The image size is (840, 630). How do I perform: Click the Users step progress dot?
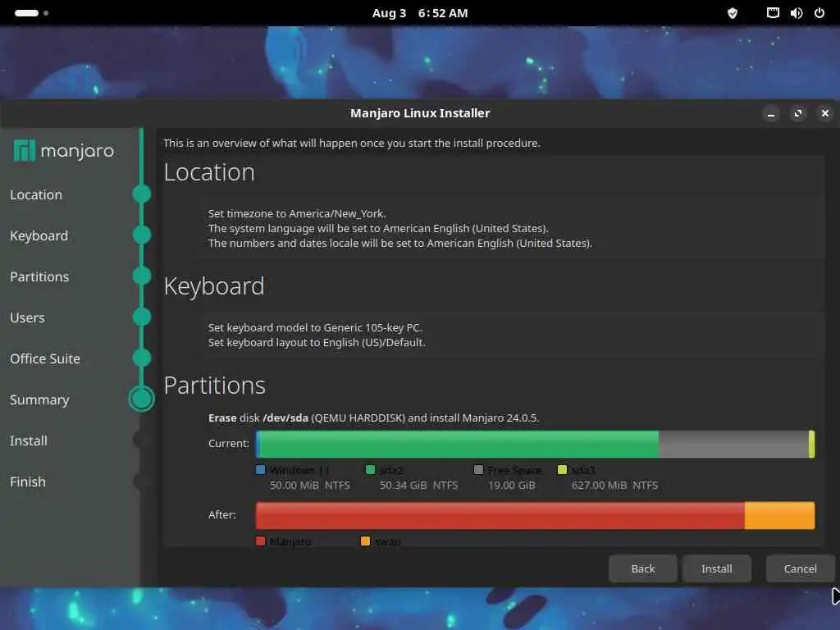[x=142, y=317]
